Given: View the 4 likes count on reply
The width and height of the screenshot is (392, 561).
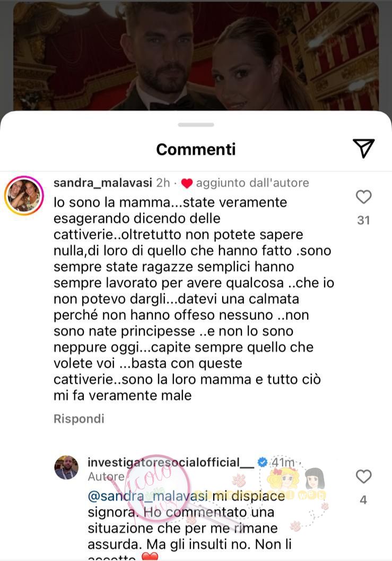Looking at the screenshot, I should pos(363,500).
